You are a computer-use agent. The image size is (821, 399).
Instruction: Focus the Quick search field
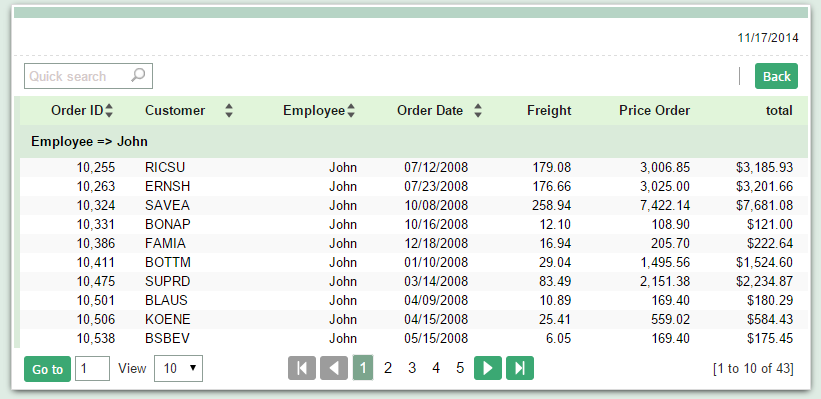[88, 76]
